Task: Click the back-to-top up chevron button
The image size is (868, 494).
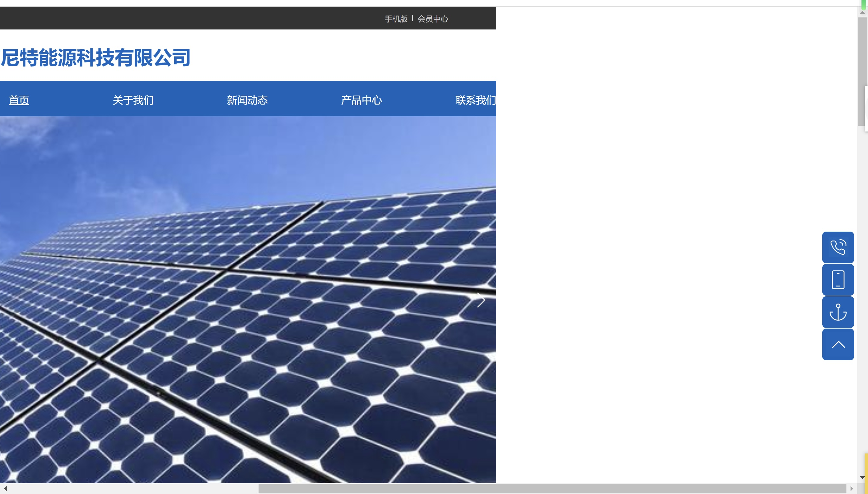Action: (x=838, y=344)
